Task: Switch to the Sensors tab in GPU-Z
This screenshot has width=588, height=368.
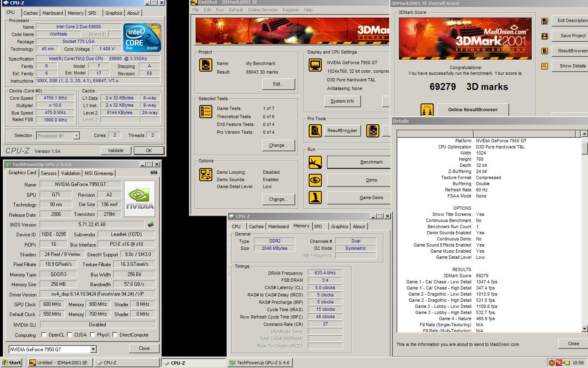Action: (x=49, y=173)
